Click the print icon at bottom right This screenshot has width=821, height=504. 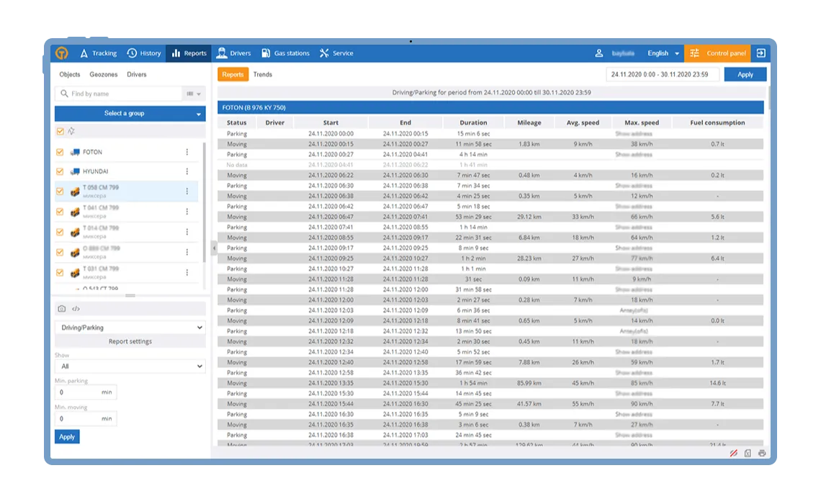[762, 453]
